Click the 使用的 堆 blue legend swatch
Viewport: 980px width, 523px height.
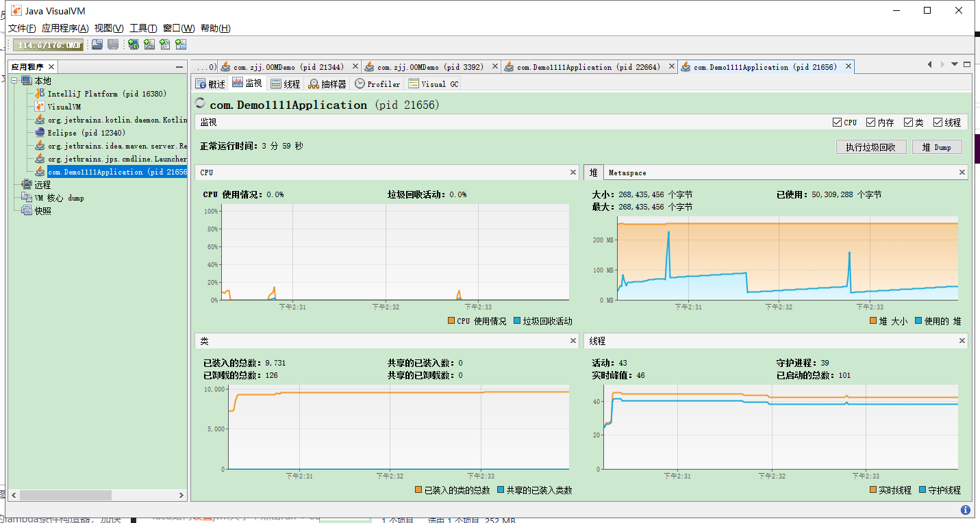tap(918, 321)
